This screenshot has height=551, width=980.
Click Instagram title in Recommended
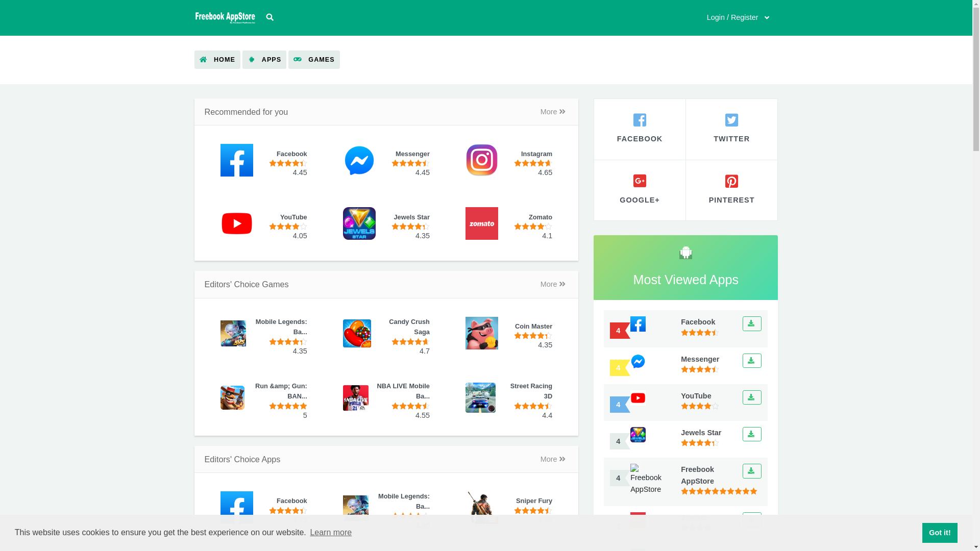[x=536, y=154]
